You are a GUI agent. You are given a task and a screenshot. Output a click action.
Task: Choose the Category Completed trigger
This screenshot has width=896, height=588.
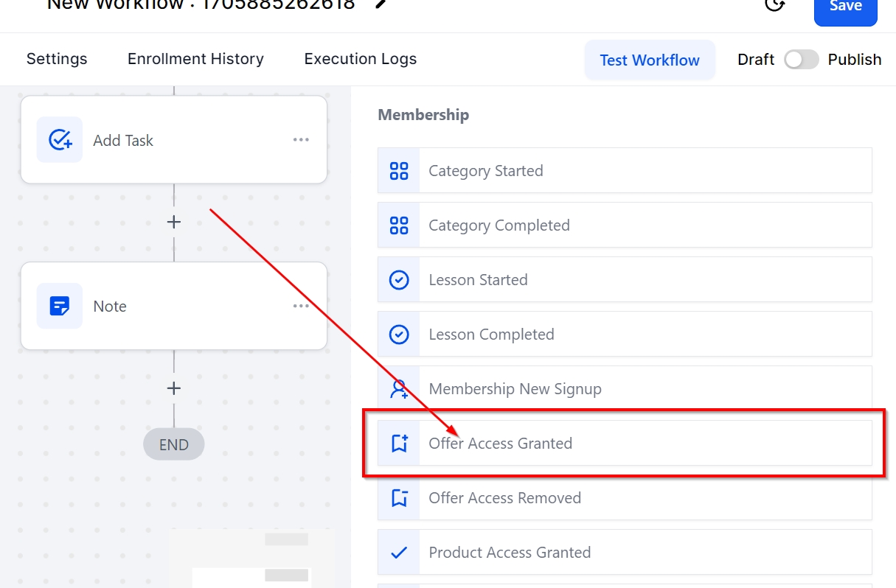(499, 225)
